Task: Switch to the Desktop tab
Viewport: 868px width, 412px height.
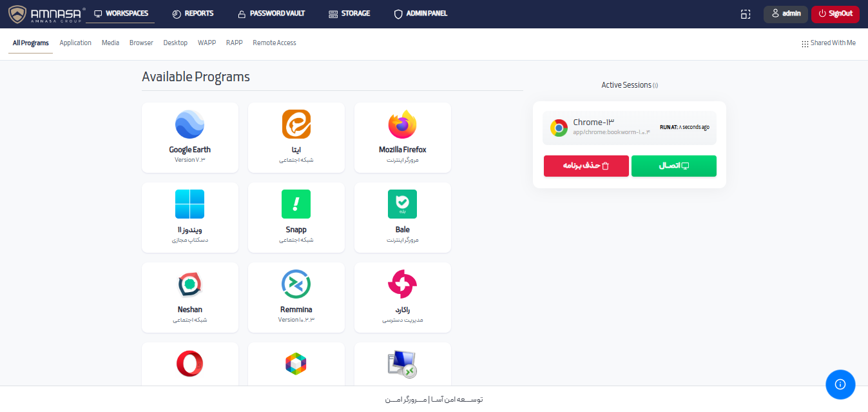Action: (x=175, y=43)
